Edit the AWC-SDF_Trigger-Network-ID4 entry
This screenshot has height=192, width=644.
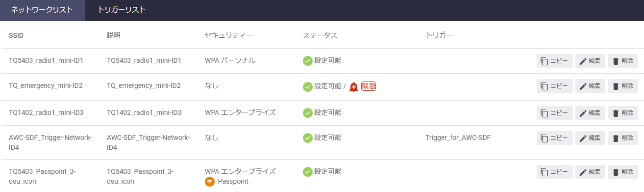[590, 138]
